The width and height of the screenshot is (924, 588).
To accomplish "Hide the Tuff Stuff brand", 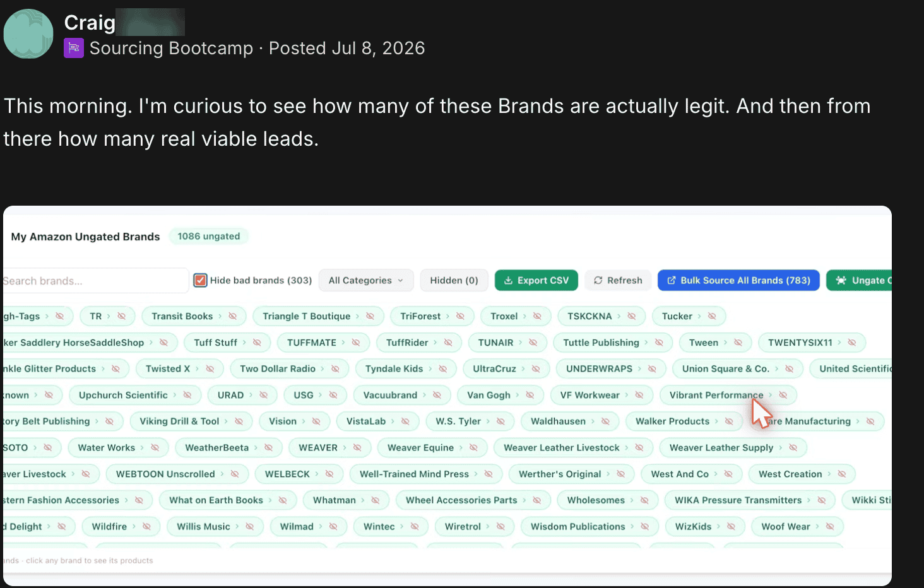I will [x=257, y=343].
